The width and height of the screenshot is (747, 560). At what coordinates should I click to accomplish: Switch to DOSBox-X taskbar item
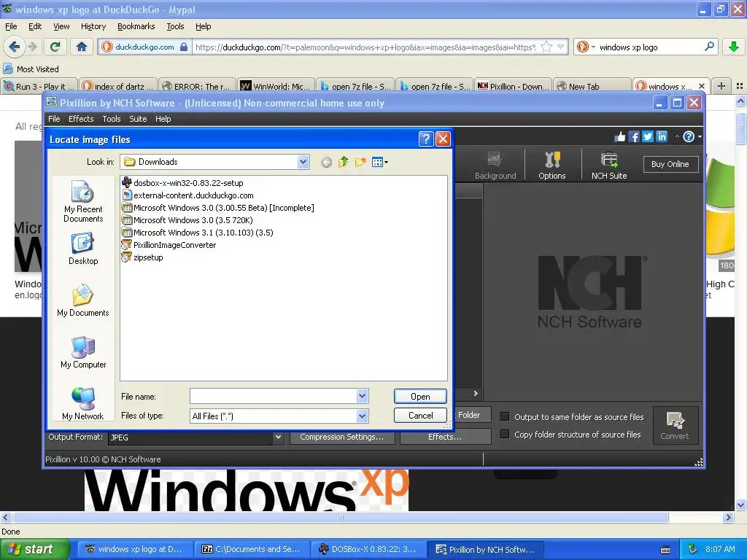tap(368, 549)
